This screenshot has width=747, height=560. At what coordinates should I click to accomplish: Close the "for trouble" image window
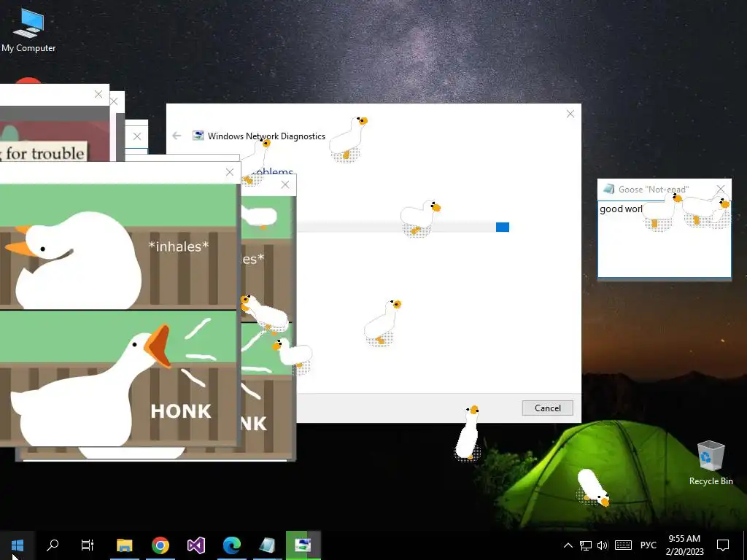tap(98, 94)
